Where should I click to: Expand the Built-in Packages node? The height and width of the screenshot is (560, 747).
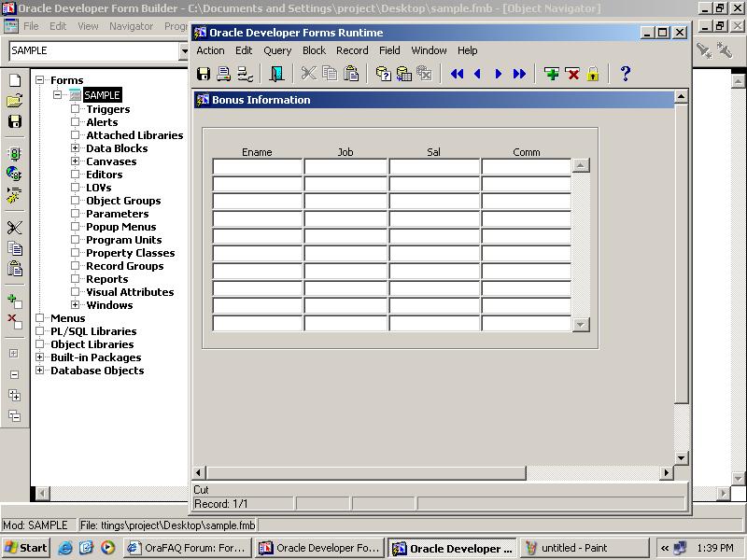click(40, 357)
